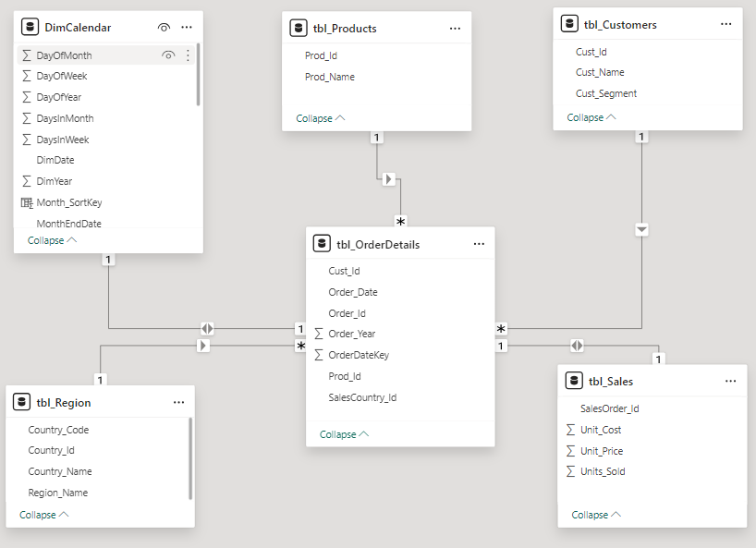Viewport: 756px width, 548px height.
Task: Open DayOfMonth field's vertical dots menu
Action: tap(188, 55)
